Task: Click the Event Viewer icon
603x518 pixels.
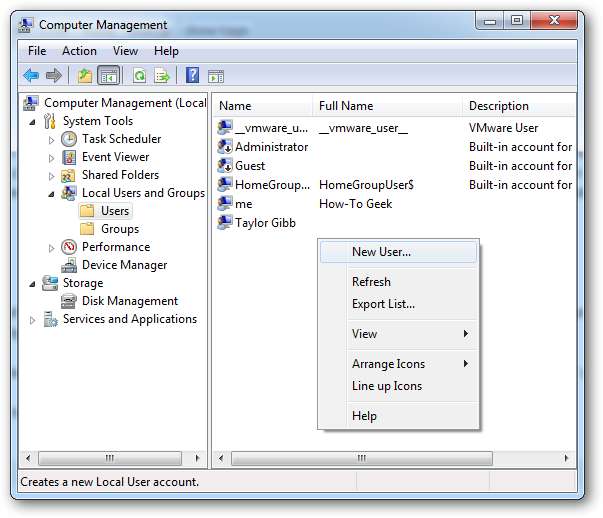Action: point(69,157)
